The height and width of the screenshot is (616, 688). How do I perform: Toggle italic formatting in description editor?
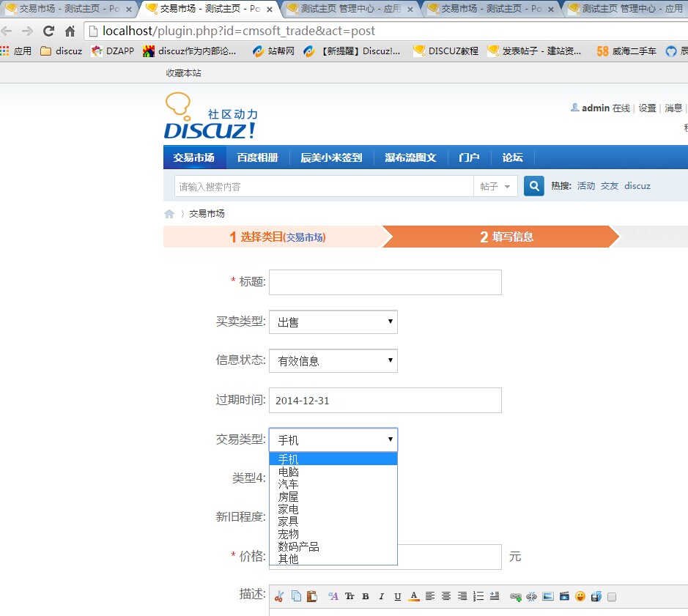(381, 596)
